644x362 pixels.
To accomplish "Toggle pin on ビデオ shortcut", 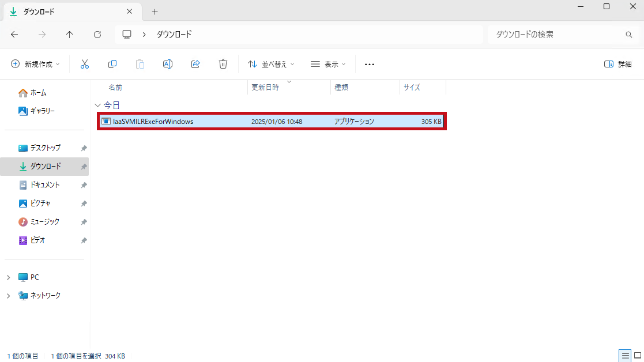I will pos(84,240).
